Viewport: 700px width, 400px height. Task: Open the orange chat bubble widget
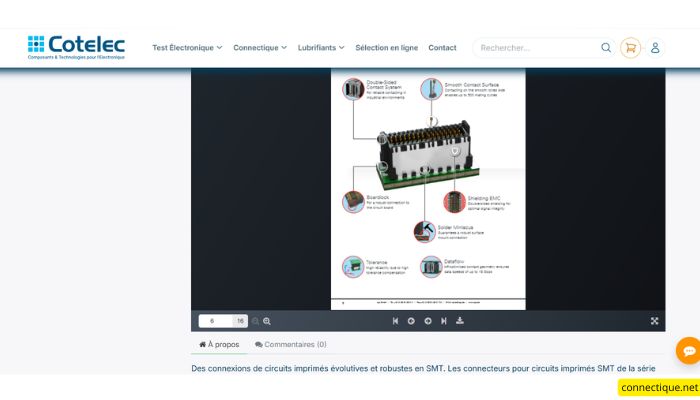688,351
